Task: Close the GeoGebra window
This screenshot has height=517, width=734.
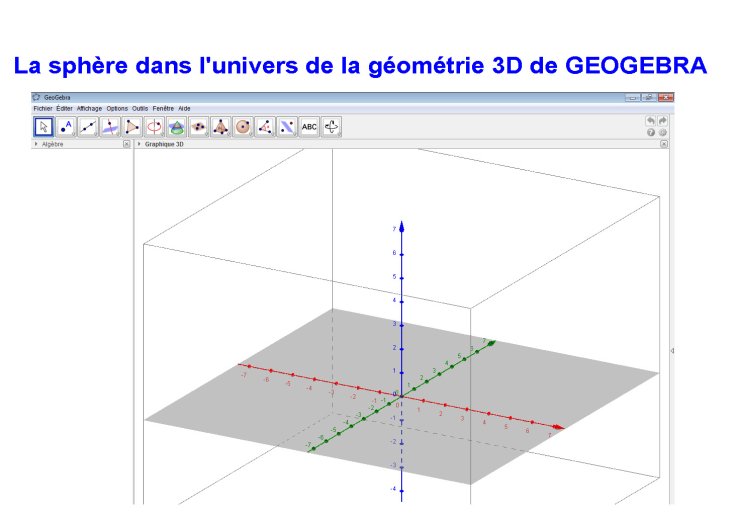Action: (666, 97)
